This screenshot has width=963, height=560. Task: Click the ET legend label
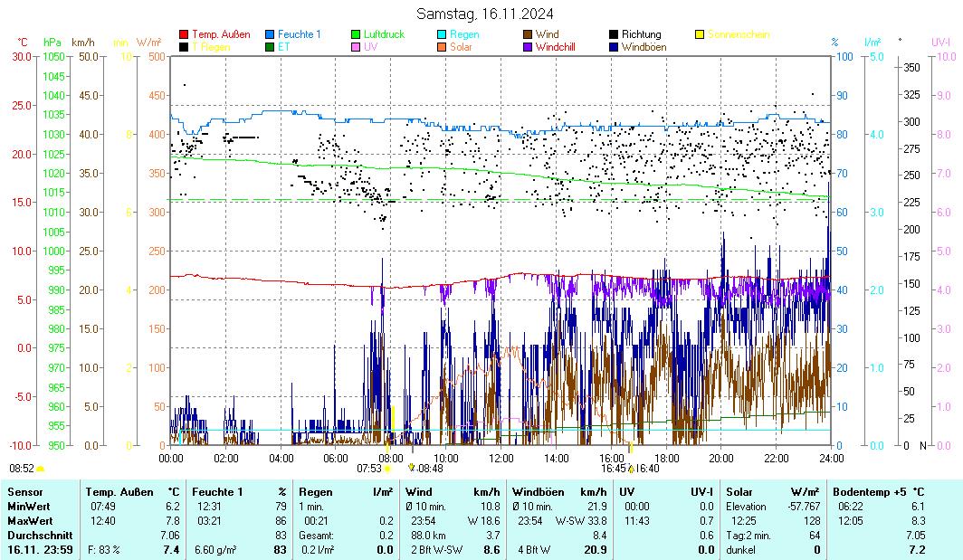pyautogui.click(x=284, y=46)
